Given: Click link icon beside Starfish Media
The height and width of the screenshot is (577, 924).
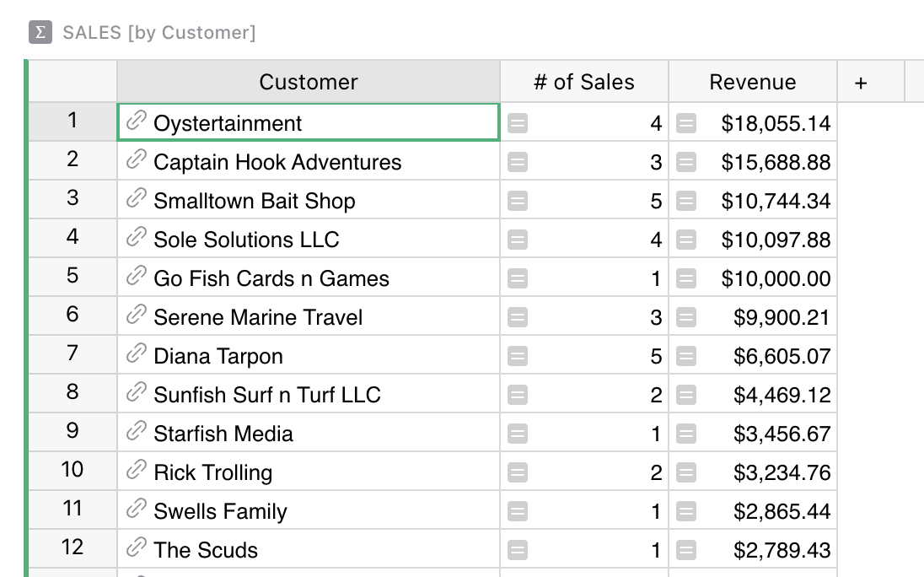Looking at the screenshot, I should (x=136, y=431).
